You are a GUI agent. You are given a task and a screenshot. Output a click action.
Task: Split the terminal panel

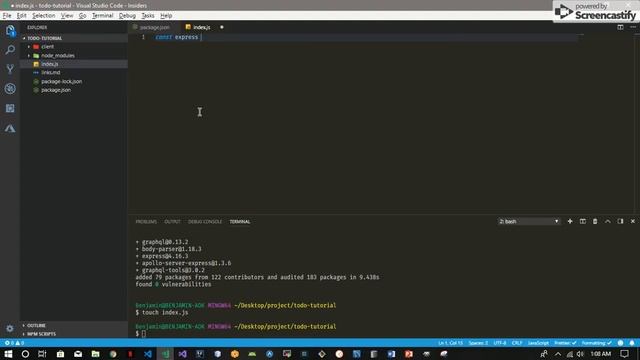[582, 221]
